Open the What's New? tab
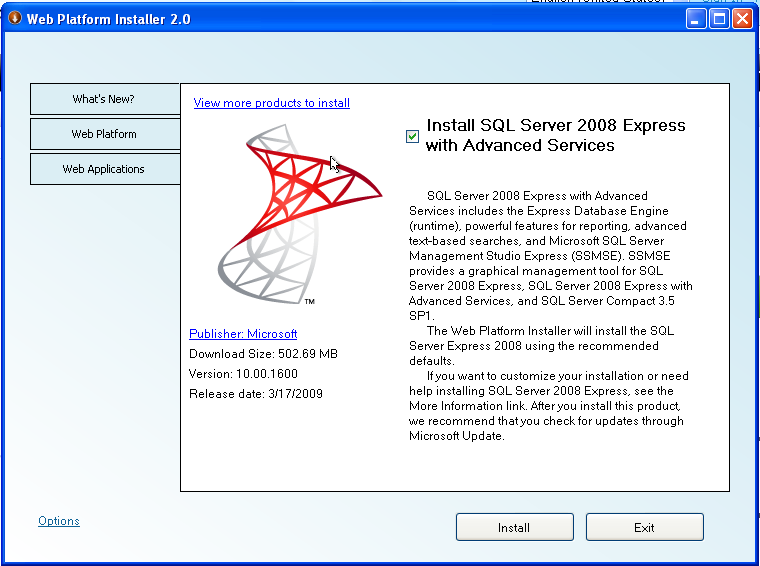The image size is (760, 566). [105, 99]
